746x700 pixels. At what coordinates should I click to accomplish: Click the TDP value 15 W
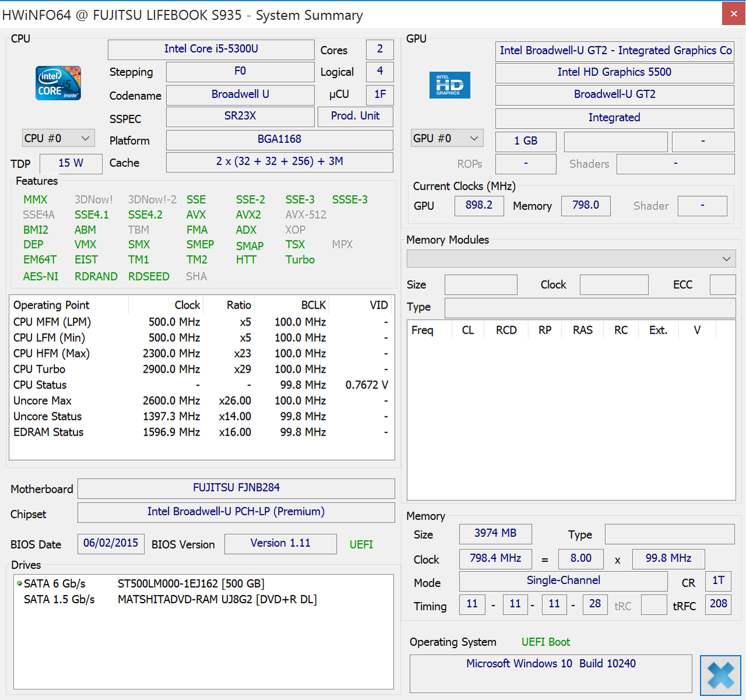[71, 163]
